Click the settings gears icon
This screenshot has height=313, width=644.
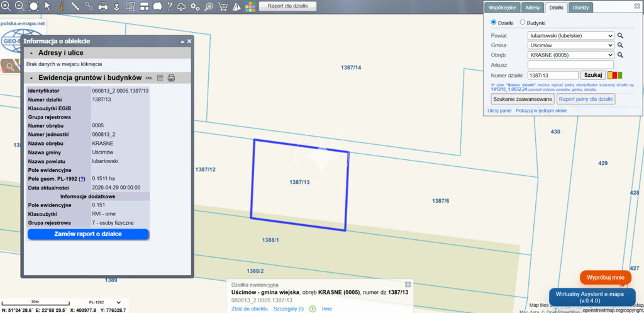(196, 6)
